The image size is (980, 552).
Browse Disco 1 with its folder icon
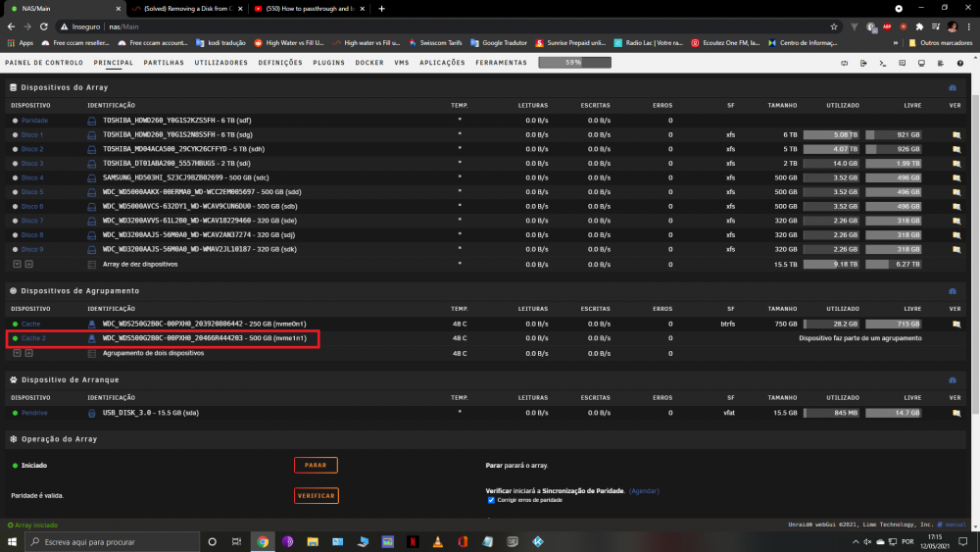(956, 135)
